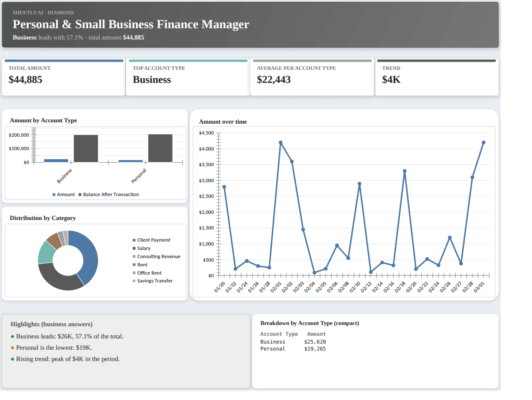Screen dimensions: 532x400
Task: Click the Rent legend color swatch
Action: coord(134,265)
